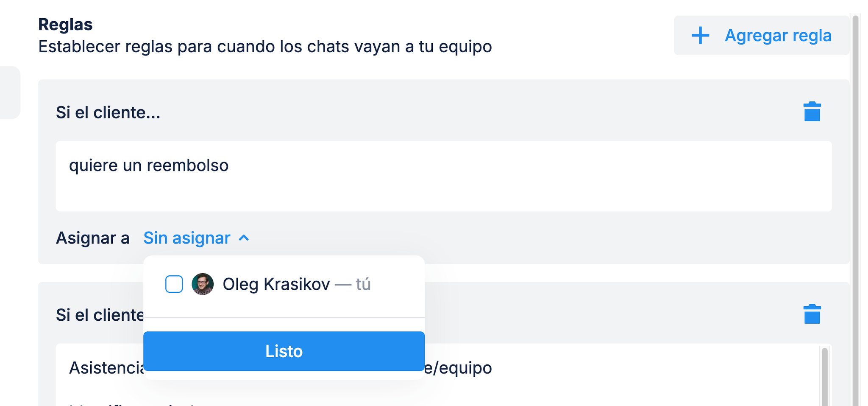
Task: Open the 'Sin asignar' assignee dropdown
Action: coord(187,238)
